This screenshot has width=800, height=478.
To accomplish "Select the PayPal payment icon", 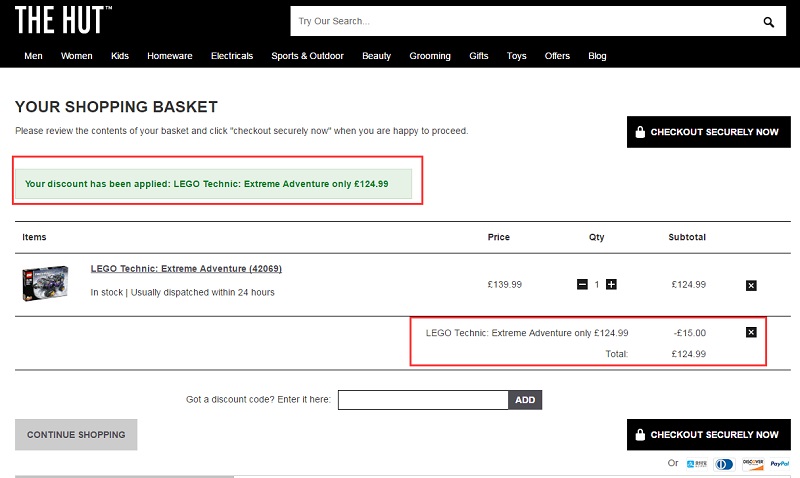I will point(779,464).
